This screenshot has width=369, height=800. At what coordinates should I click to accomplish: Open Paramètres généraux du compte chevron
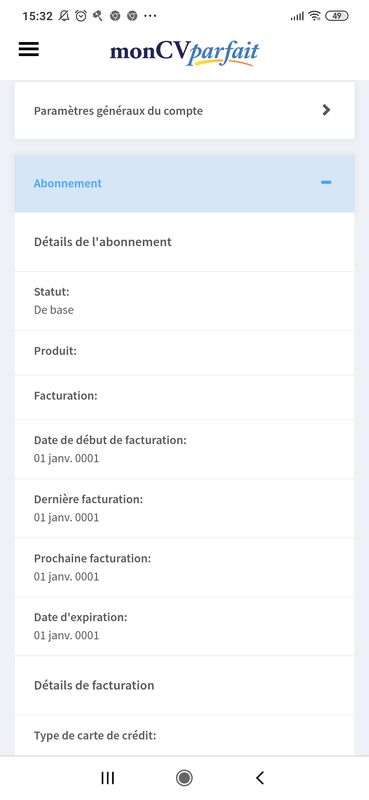327,110
